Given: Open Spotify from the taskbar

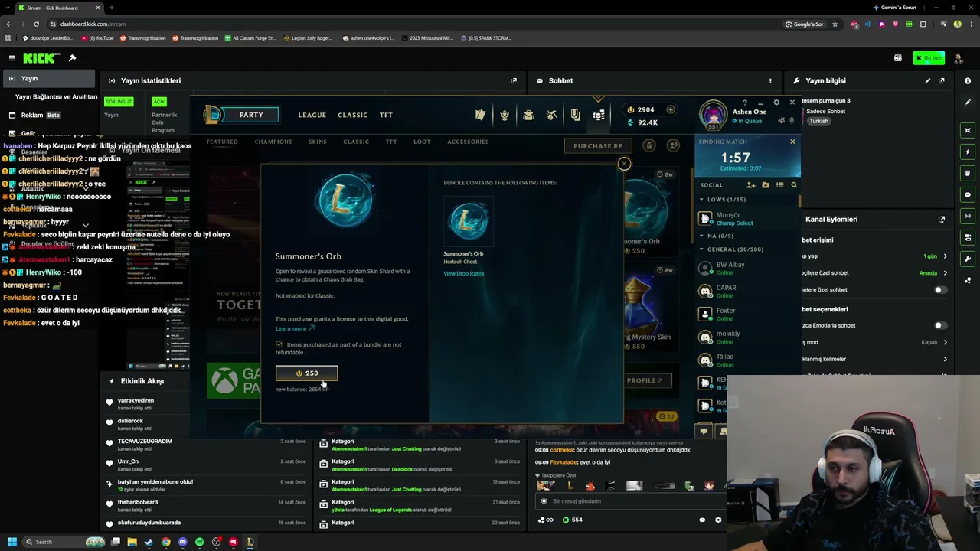Looking at the screenshot, I should click(199, 542).
